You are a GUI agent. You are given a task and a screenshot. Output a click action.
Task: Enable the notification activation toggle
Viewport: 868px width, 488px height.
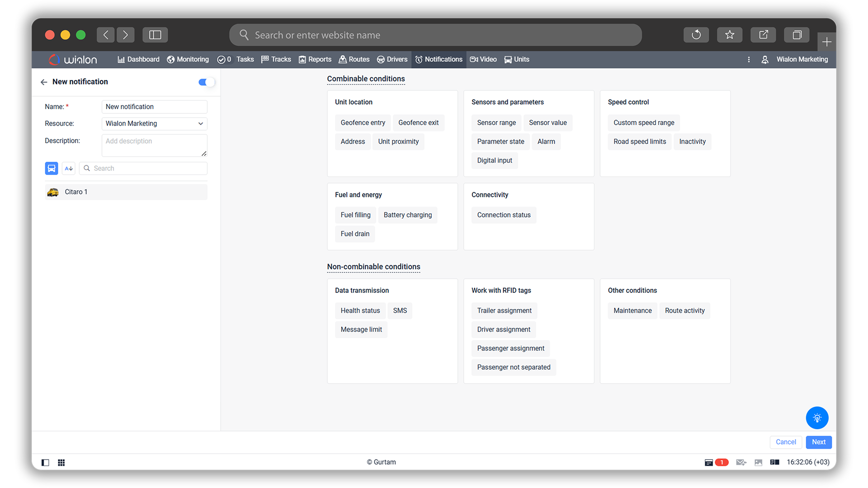pos(206,82)
